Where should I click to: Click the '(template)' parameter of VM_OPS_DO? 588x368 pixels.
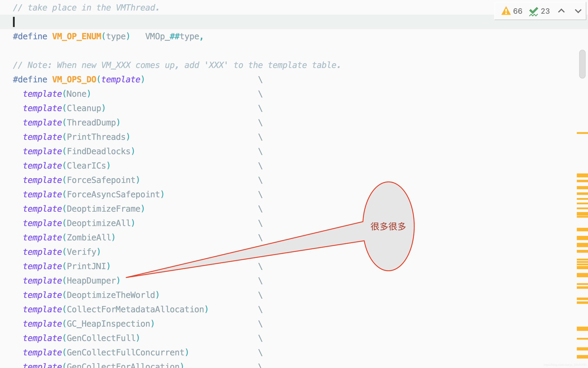(x=121, y=80)
